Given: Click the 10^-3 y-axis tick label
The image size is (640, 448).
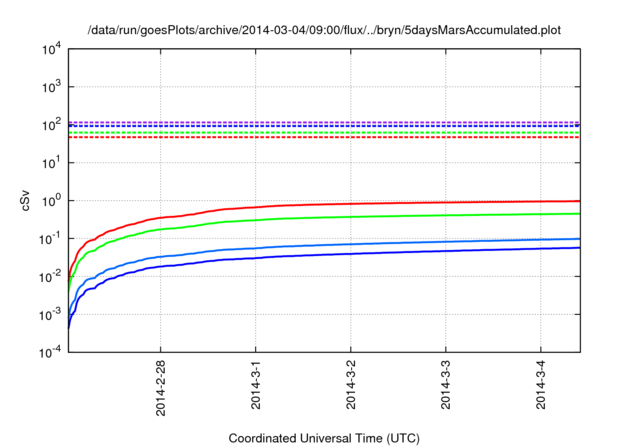Looking at the screenshot, I should click(x=50, y=314).
